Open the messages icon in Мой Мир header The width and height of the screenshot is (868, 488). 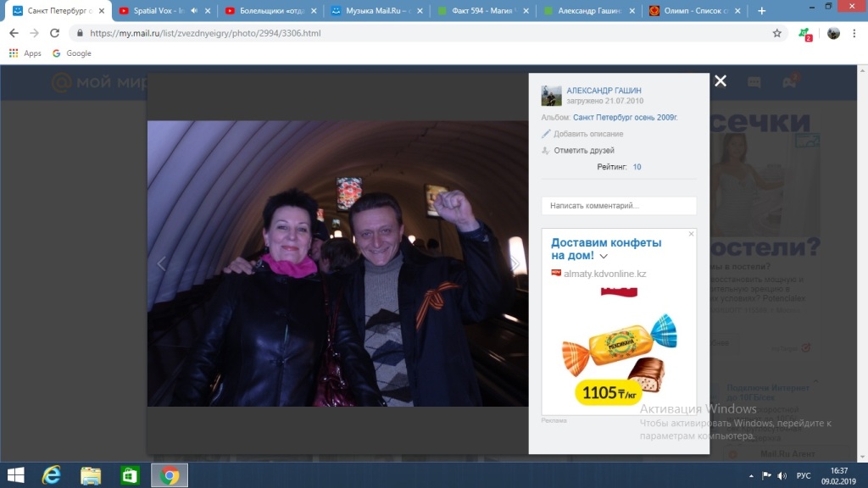click(x=754, y=82)
